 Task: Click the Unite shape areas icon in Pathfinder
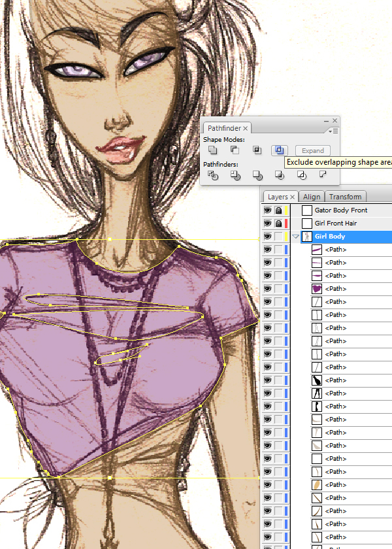(213, 150)
